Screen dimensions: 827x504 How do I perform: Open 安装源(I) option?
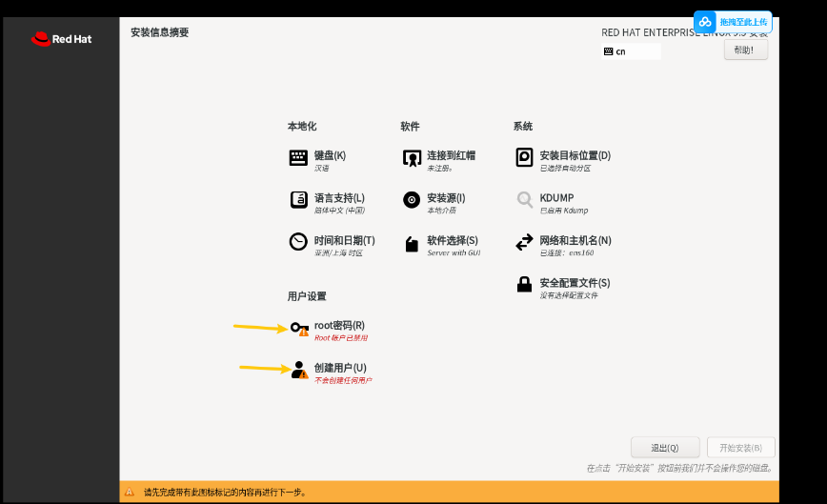[446, 198]
